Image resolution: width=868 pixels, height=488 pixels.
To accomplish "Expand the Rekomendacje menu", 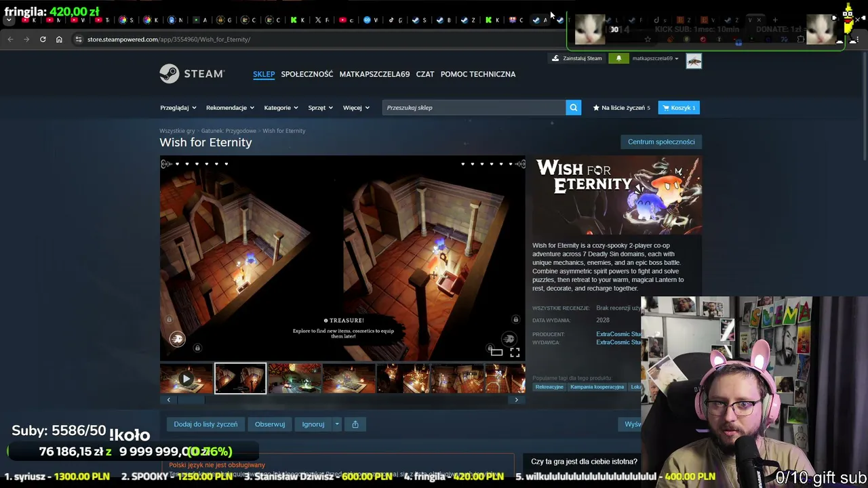I will coord(230,108).
